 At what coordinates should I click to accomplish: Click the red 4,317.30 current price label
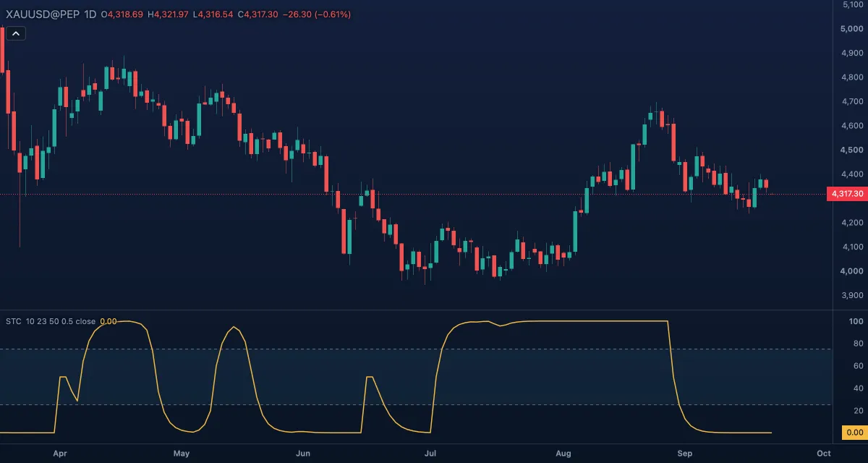click(x=846, y=194)
